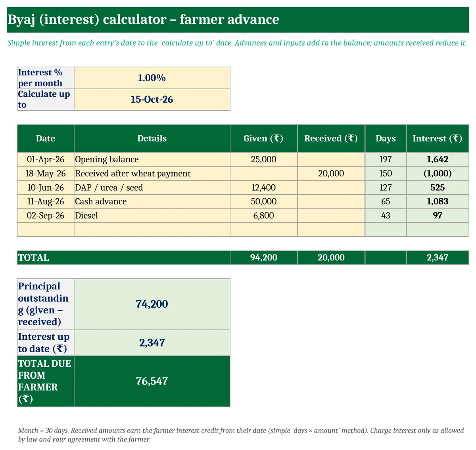
Task: Click the given amount 12,400
Action: [x=264, y=188]
